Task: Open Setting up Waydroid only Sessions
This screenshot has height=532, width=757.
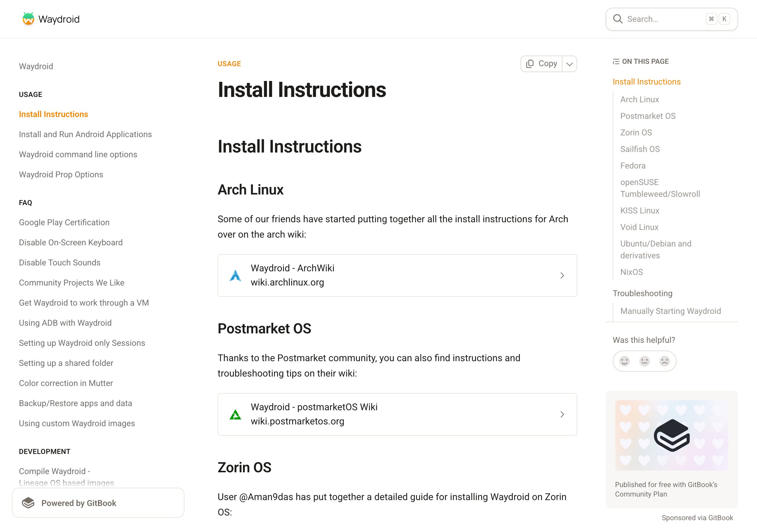Action: coord(82,343)
